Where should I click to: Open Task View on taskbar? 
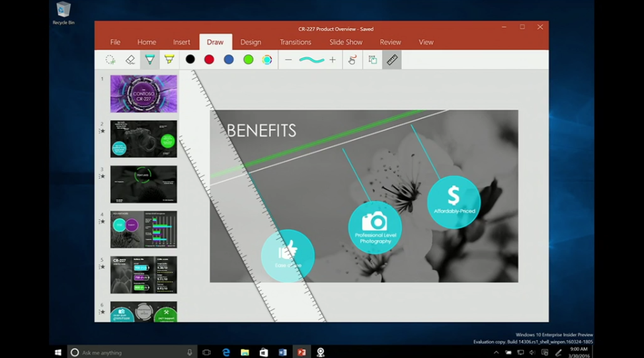click(206, 352)
